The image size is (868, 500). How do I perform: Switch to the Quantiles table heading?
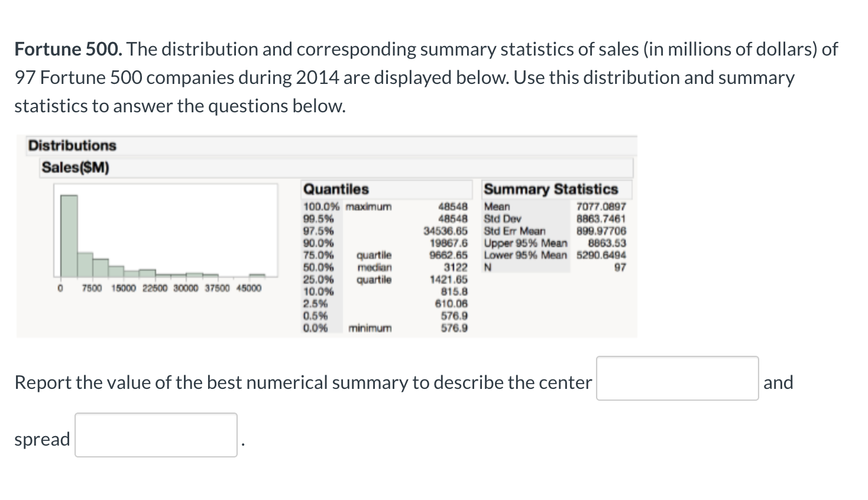click(x=335, y=189)
